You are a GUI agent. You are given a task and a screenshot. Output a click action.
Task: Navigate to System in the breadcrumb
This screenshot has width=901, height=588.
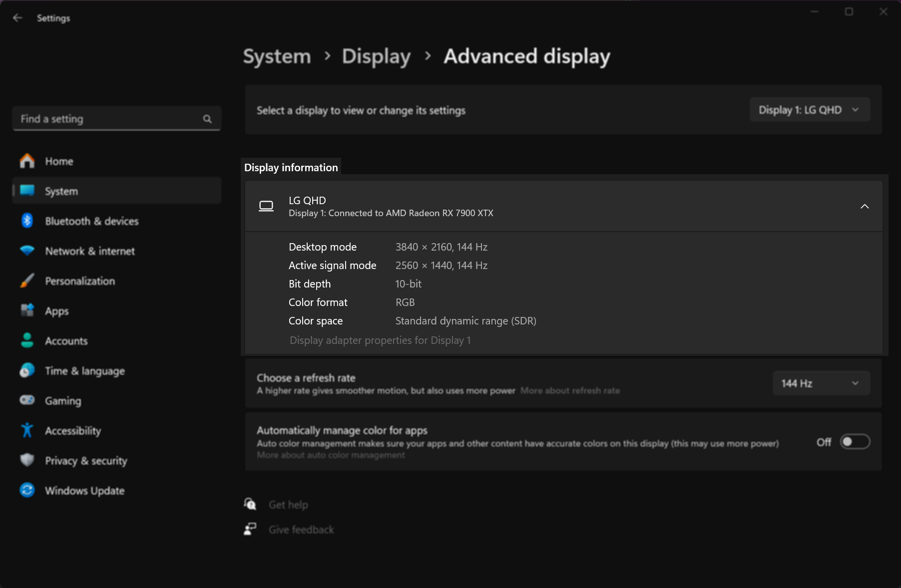(x=276, y=56)
